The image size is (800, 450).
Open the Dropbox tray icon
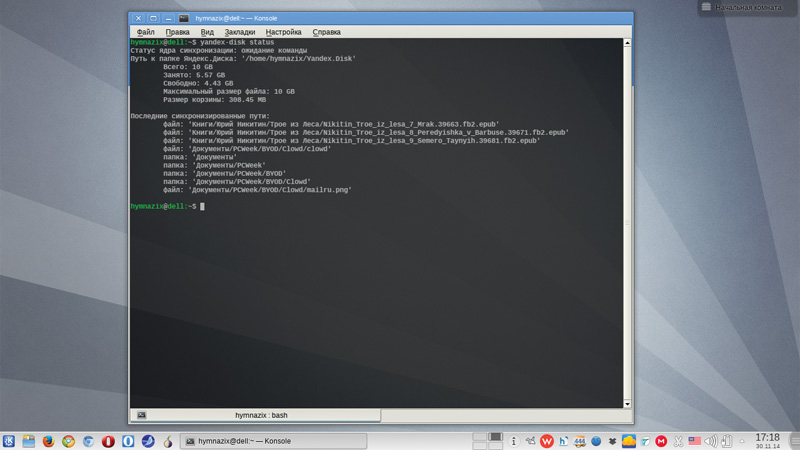click(x=612, y=441)
